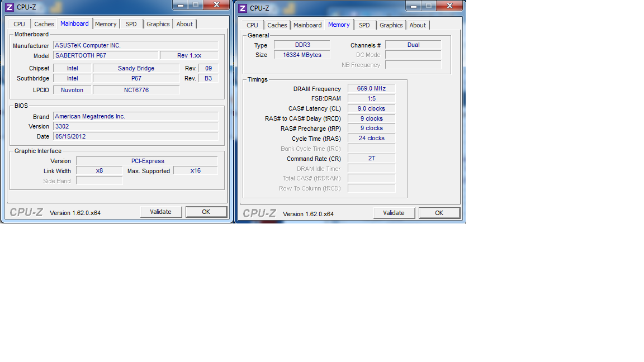Open SPD tab in left window

coord(131,24)
